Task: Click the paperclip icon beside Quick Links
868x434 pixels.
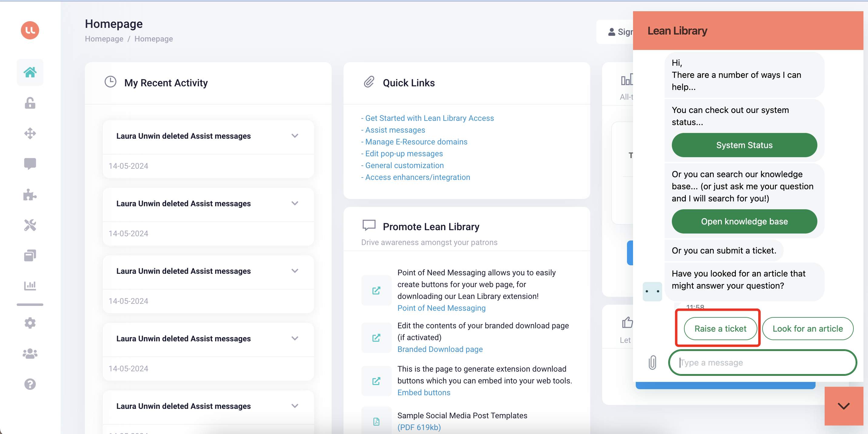Action: coord(369,82)
